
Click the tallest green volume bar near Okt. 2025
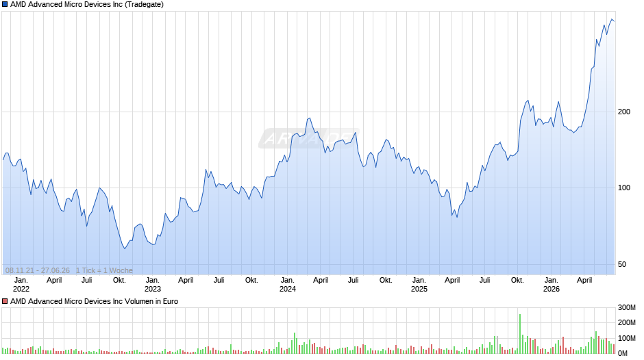pos(520,334)
